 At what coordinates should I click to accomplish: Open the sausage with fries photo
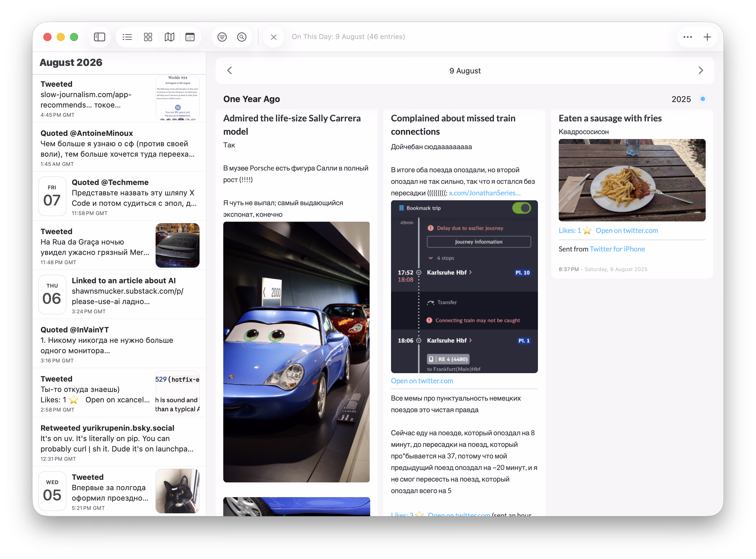[632, 180]
